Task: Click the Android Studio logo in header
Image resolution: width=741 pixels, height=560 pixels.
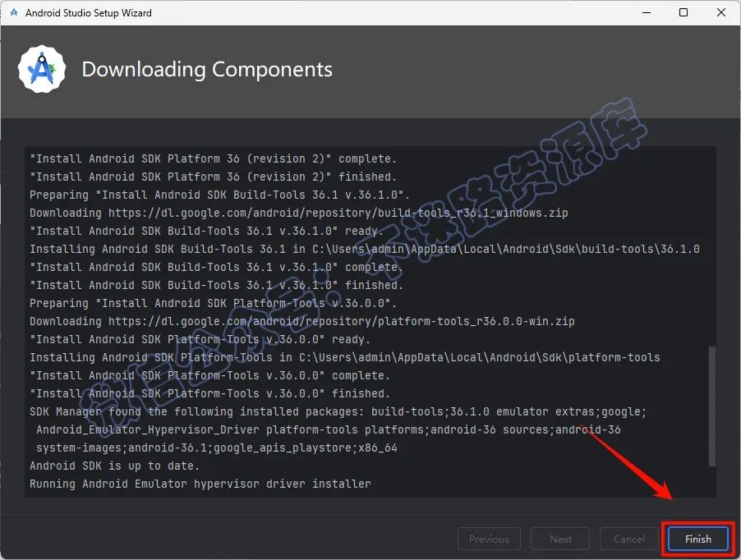Action: pos(42,70)
